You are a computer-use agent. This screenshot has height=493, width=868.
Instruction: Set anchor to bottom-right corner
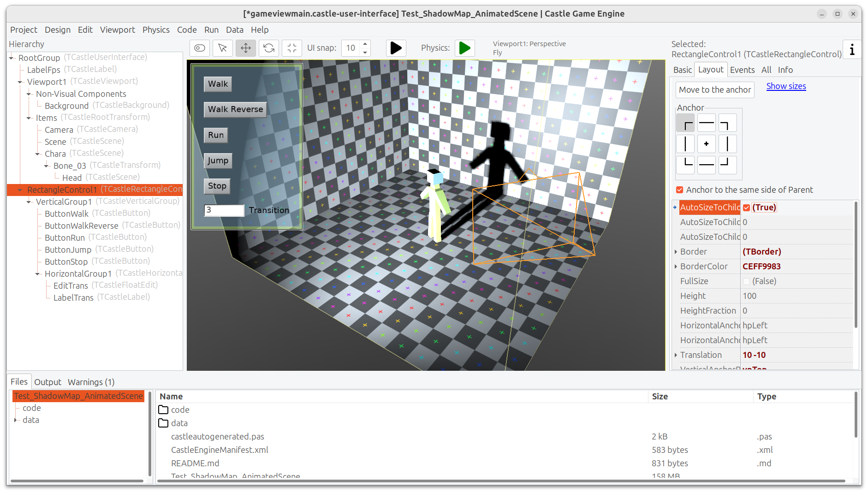click(727, 165)
